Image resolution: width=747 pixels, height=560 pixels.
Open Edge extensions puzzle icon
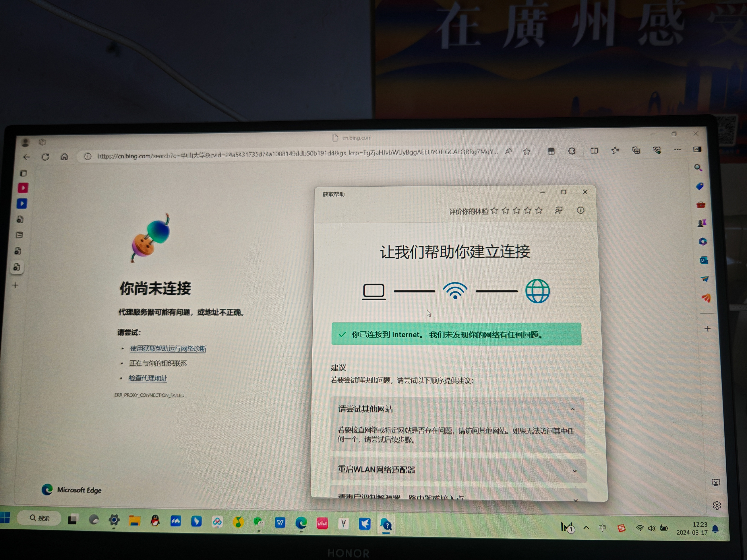tap(572, 151)
